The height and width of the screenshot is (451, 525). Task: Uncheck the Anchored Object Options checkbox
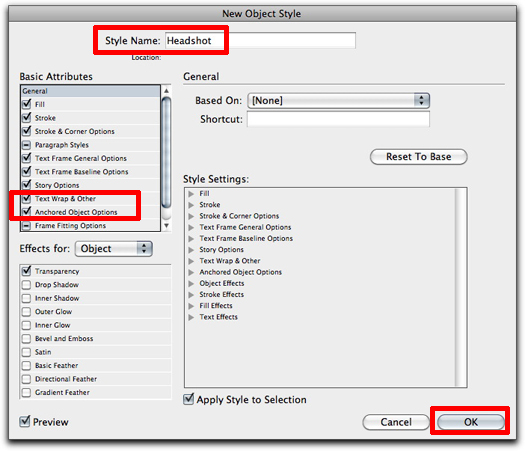(26, 212)
